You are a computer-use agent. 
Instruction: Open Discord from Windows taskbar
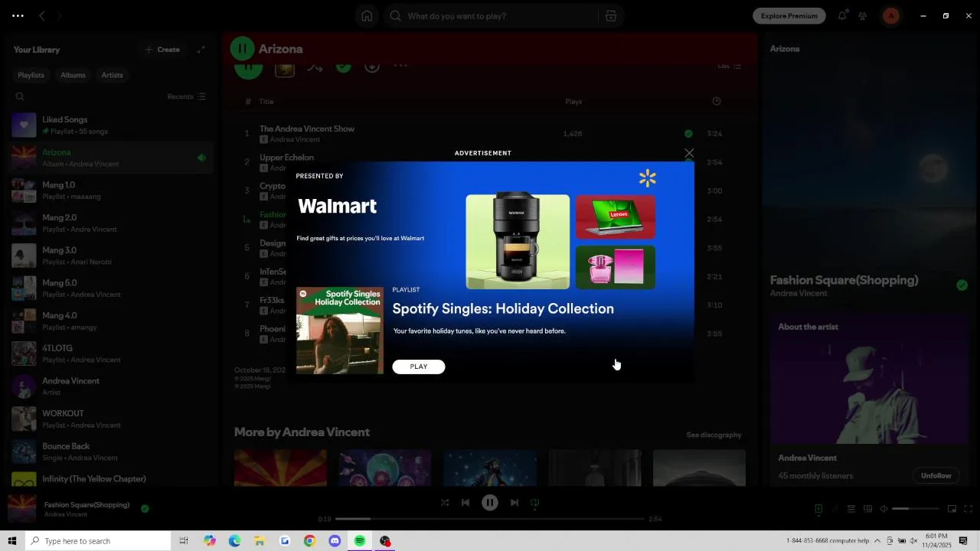pos(335,541)
